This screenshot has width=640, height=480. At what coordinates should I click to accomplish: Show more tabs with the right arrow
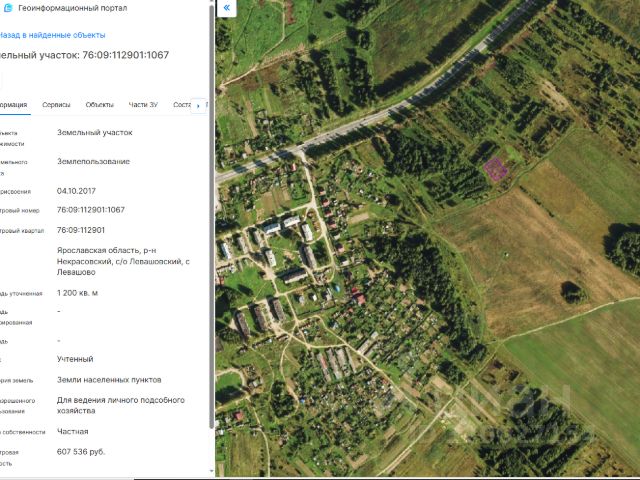click(x=198, y=106)
